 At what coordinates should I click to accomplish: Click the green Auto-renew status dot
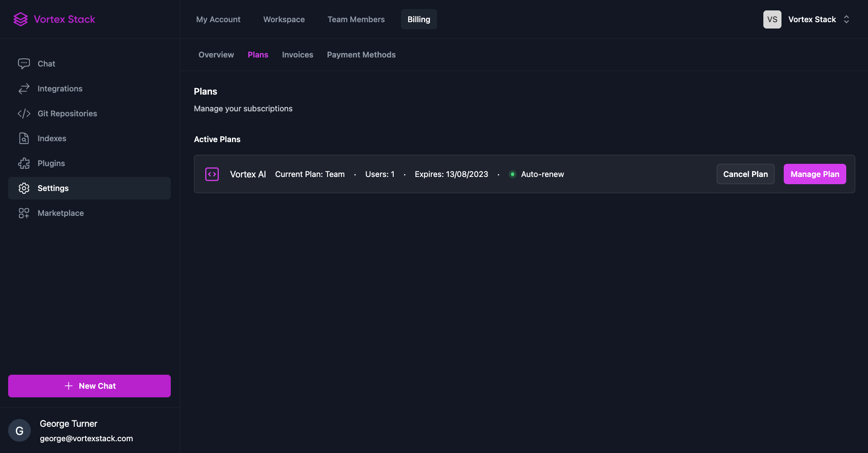click(x=512, y=174)
